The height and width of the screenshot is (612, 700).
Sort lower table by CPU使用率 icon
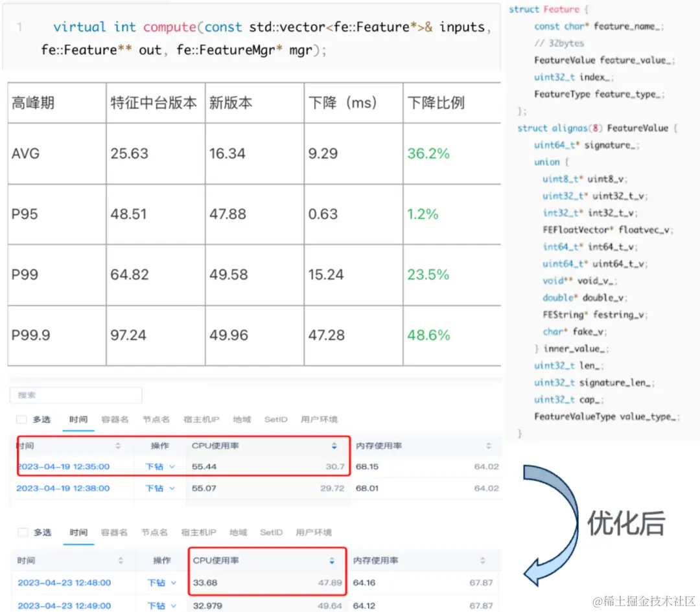pyautogui.click(x=332, y=560)
